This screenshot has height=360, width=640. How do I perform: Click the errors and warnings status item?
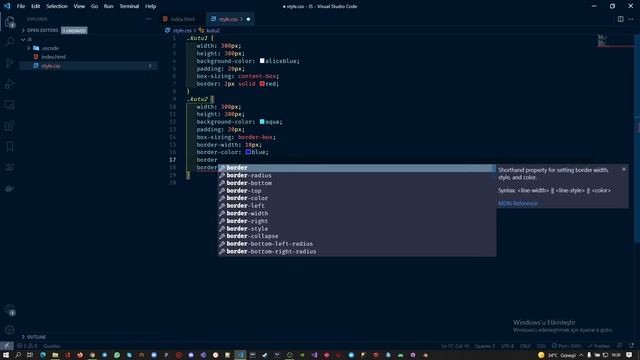coord(27,346)
